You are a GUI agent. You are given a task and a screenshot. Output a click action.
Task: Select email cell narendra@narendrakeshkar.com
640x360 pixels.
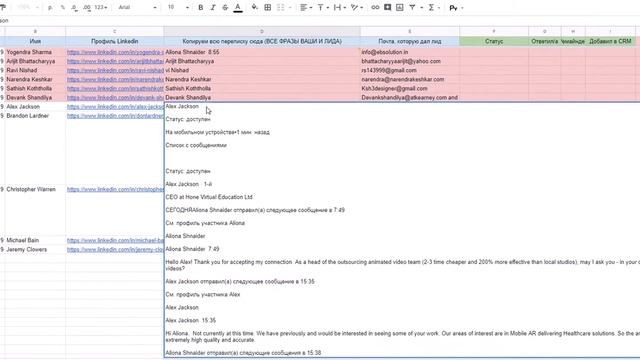[410, 79]
